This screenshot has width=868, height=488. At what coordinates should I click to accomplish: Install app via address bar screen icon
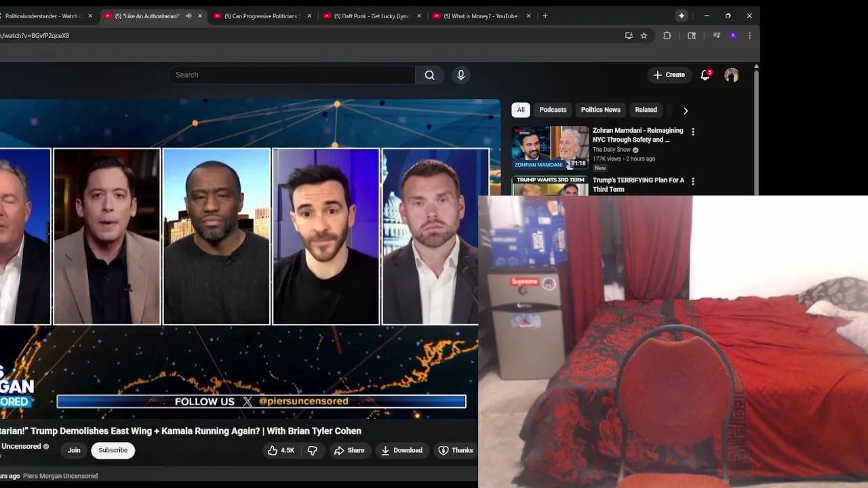coord(629,36)
